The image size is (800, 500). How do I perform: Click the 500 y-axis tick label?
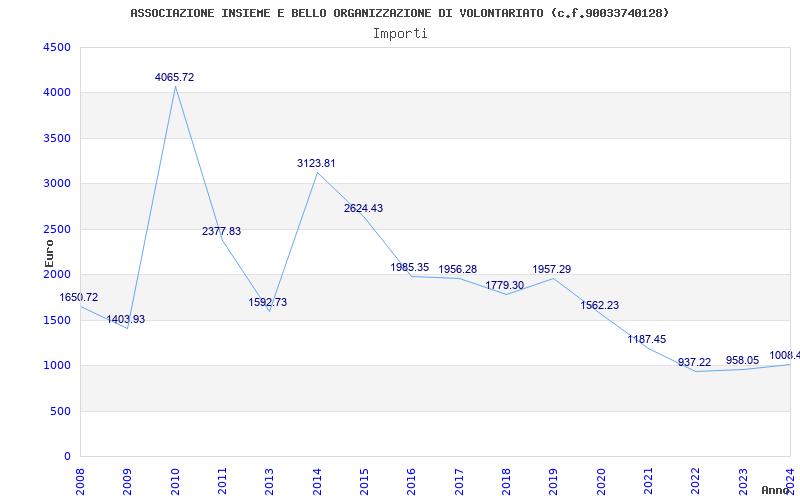60,411
